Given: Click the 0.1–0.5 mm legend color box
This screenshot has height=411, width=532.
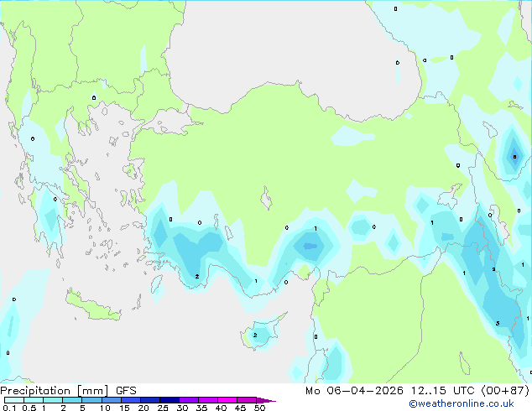Looking at the screenshot, I should click(14, 400).
